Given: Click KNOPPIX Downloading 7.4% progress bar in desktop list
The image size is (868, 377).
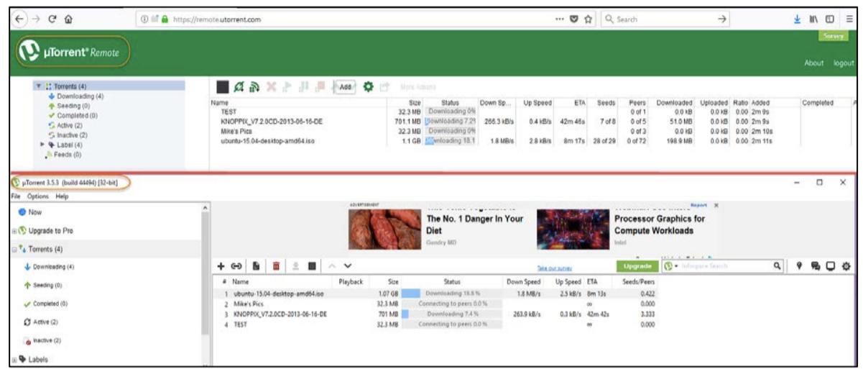Looking at the screenshot, I should tap(452, 314).
